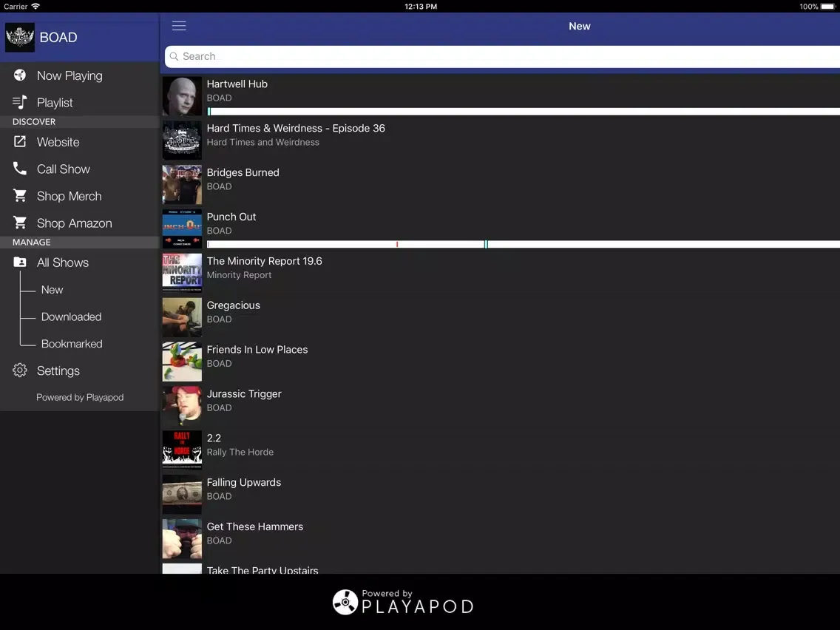Open Punch Out episode thumbnail
The image size is (840, 630).
pos(182,228)
